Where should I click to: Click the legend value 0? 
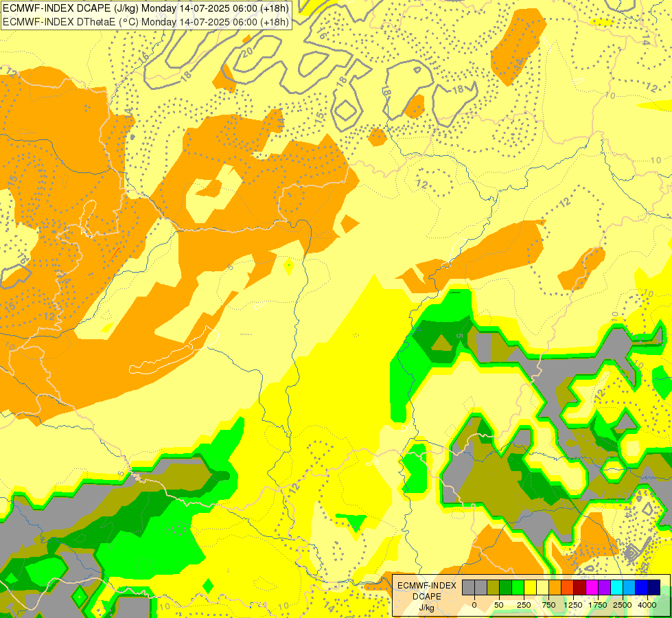(474, 605)
